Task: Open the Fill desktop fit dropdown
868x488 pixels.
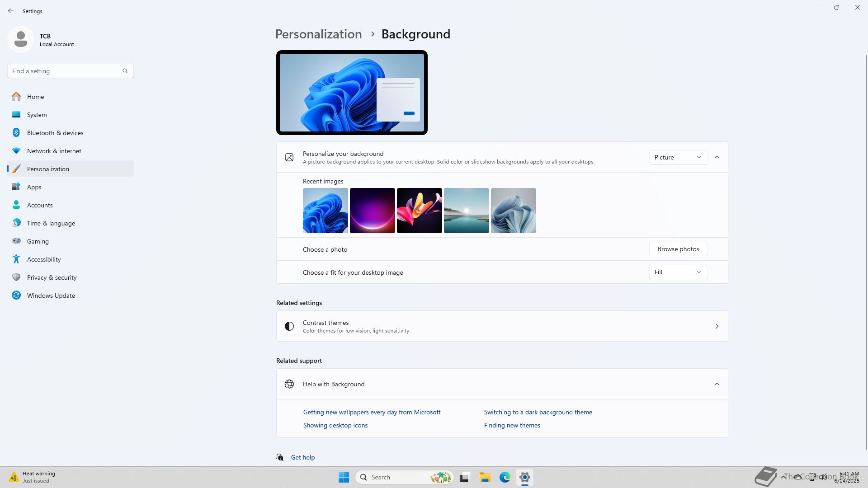Action: coord(678,272)
